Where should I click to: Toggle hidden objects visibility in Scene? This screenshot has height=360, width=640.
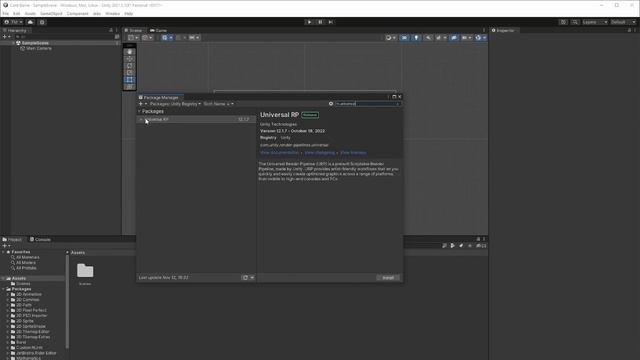point(454,38)
